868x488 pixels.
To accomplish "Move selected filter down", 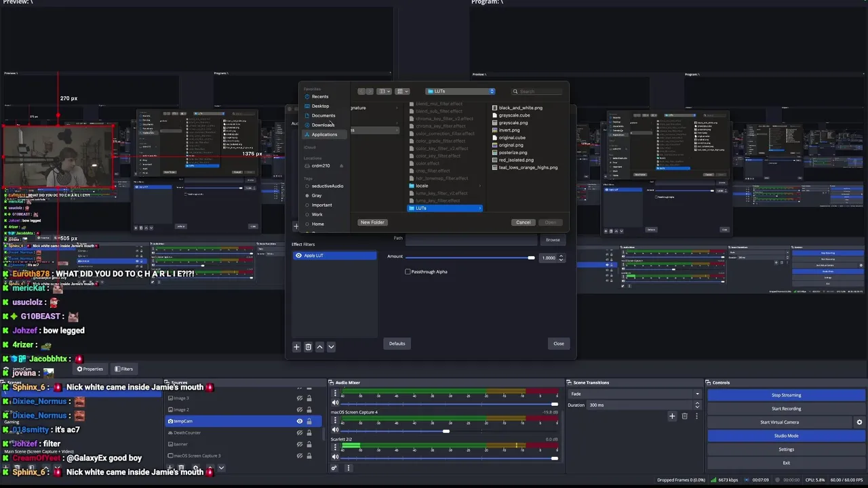I will pyautogui.click(x=331, y=346).
